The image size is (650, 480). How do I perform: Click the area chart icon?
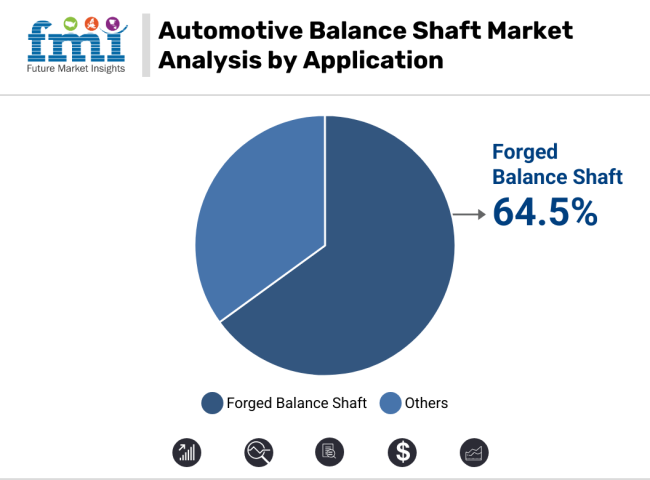click(474, 452)
